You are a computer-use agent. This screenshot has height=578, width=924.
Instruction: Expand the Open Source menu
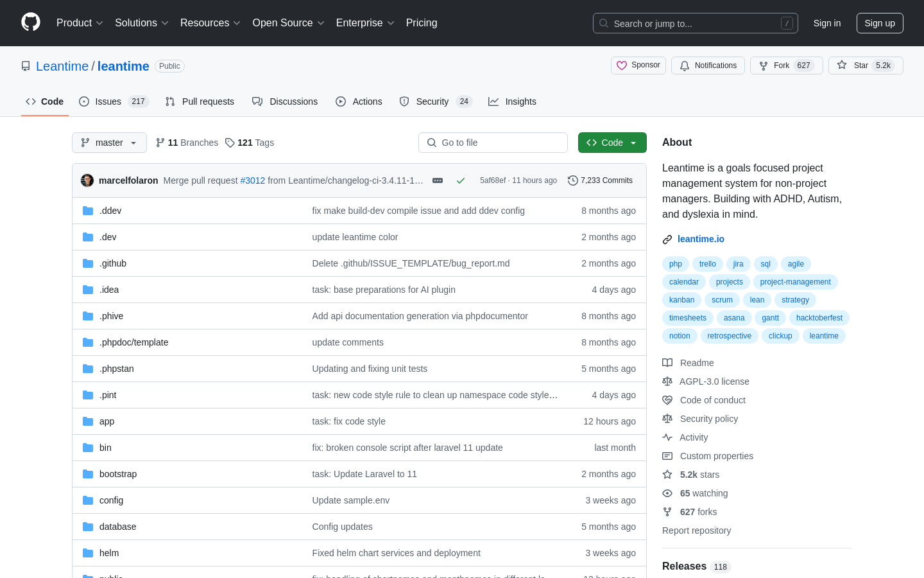click(x=289, y=22)
